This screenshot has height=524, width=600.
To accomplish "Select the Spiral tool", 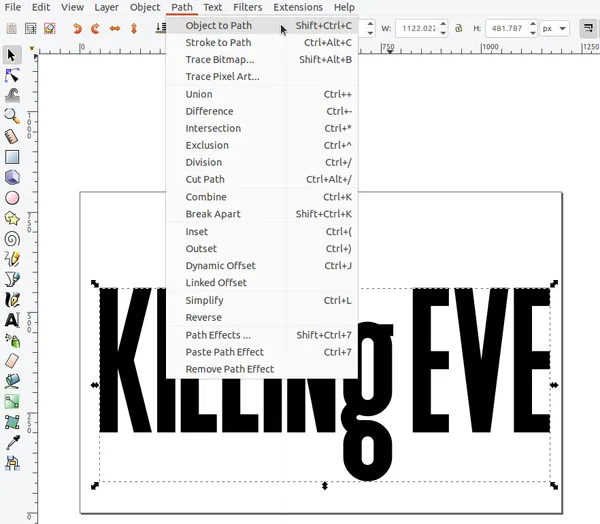I will pos(12,239).
